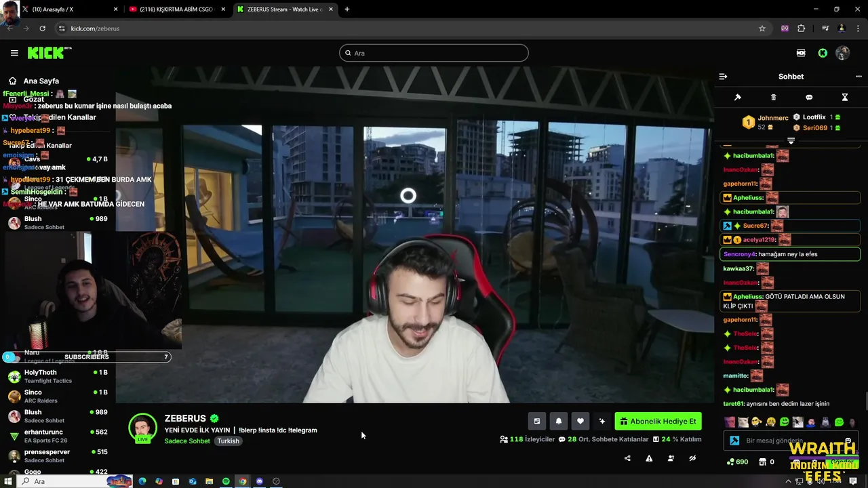Open the chat shop store icon
The height and width of the screenshot is (488, 868).
762,462
